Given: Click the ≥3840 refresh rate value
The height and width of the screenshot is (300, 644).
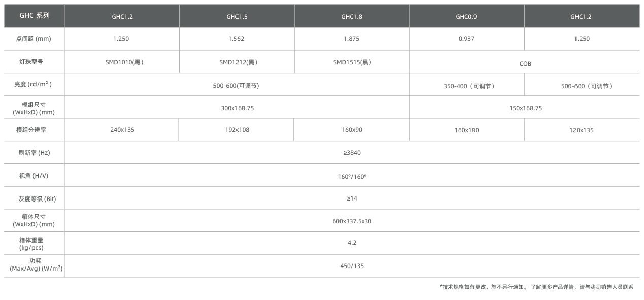Looking at the screenshot, I should tap(352, 152).
